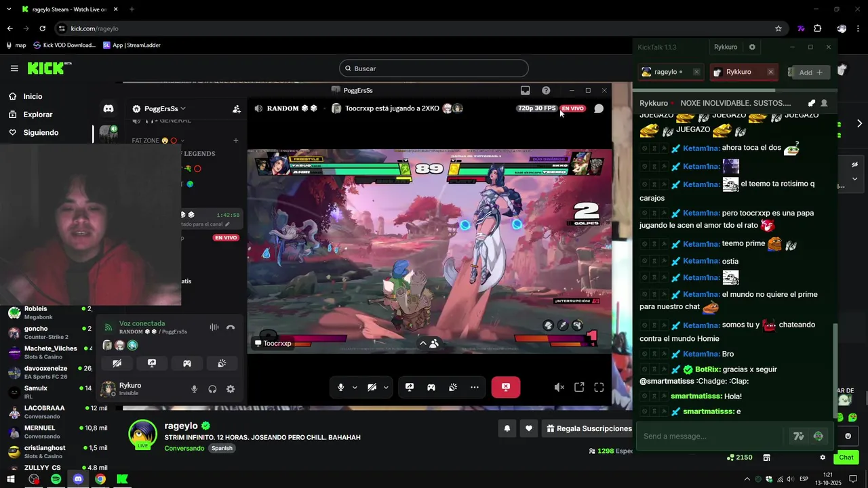Viewport: 868px width, 488px height.
Task: Toggle notification bell for rageylo
Action: pos(507,428)
